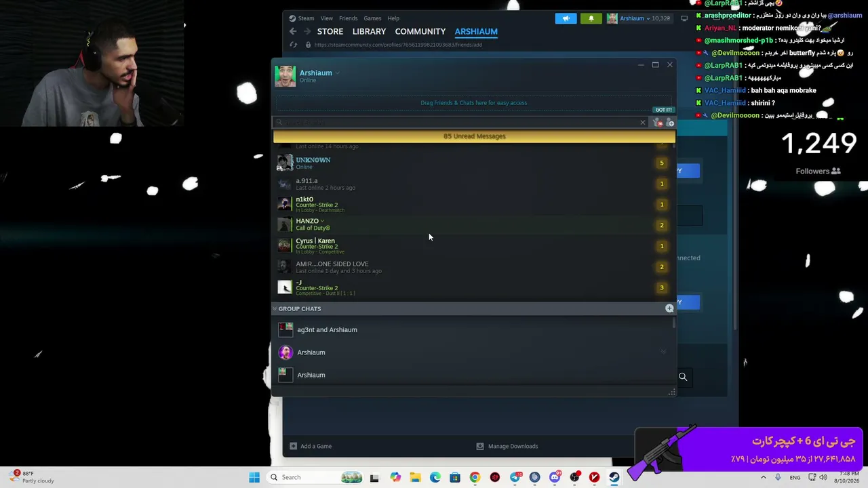Open the 85 Unread Messages banner
The image size is (868, 488).
click(x=474, y=136)
